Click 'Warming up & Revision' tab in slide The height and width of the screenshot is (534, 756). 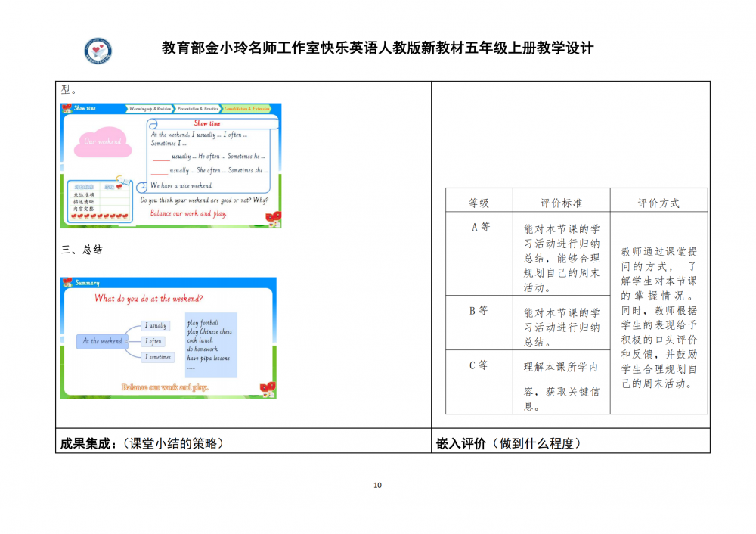150,108
